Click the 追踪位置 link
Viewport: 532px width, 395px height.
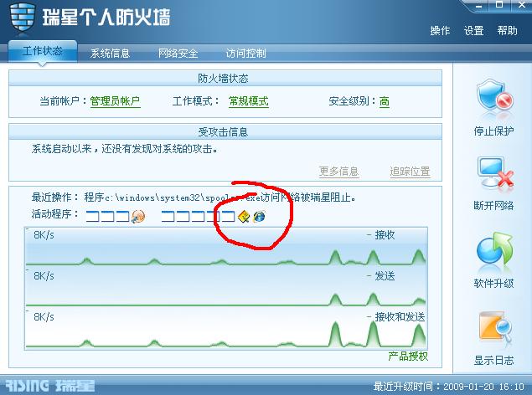[x=410, y=172]
